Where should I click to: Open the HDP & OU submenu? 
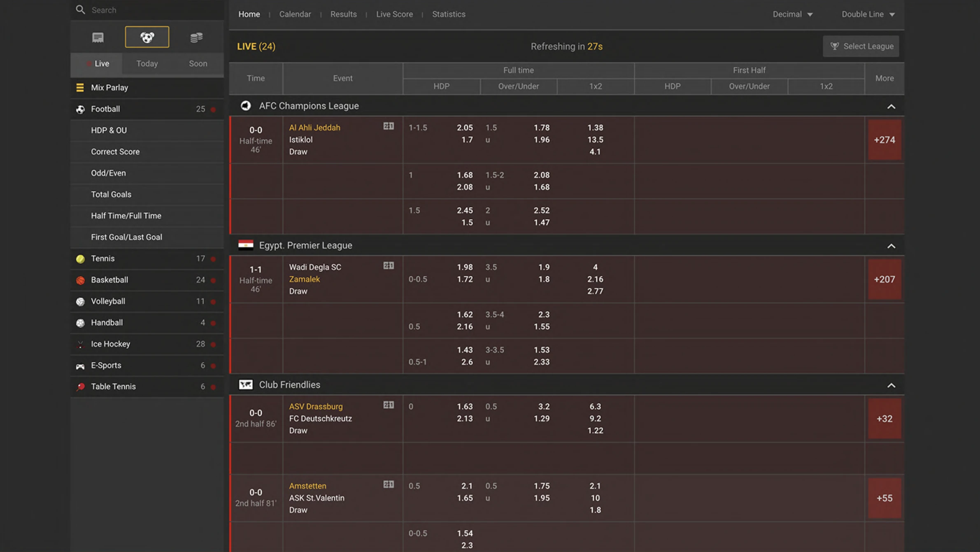(x=147, y=130)
